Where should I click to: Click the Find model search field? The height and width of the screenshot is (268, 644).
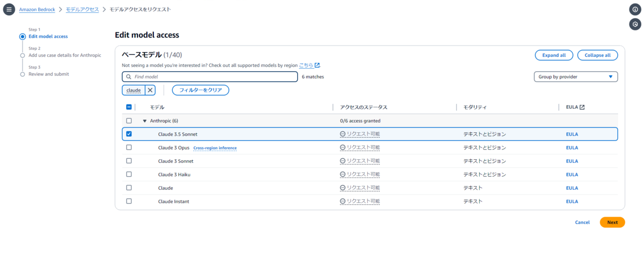pyautogui.click(x=210, y=77)
